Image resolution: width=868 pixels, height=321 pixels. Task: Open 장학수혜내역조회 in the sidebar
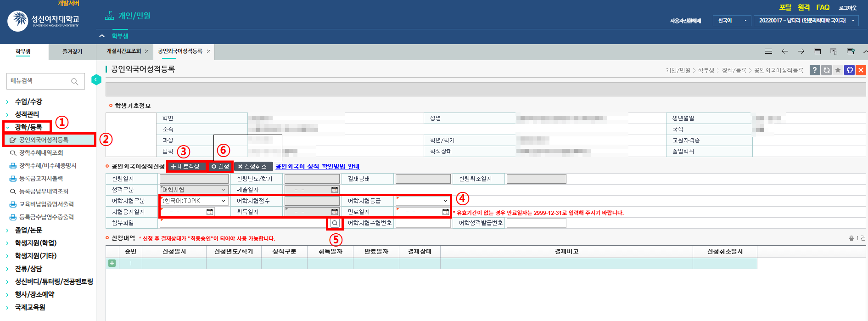[x=41, y=153]
